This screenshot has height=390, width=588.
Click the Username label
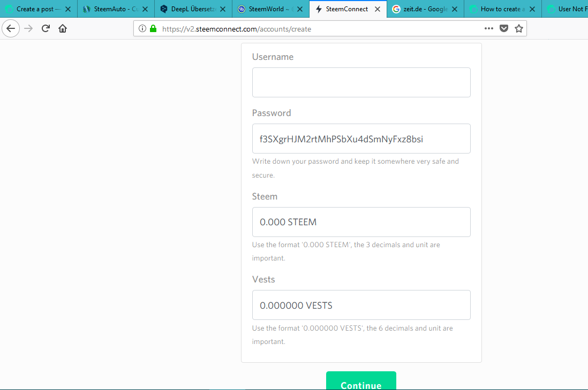pos(273,57)
